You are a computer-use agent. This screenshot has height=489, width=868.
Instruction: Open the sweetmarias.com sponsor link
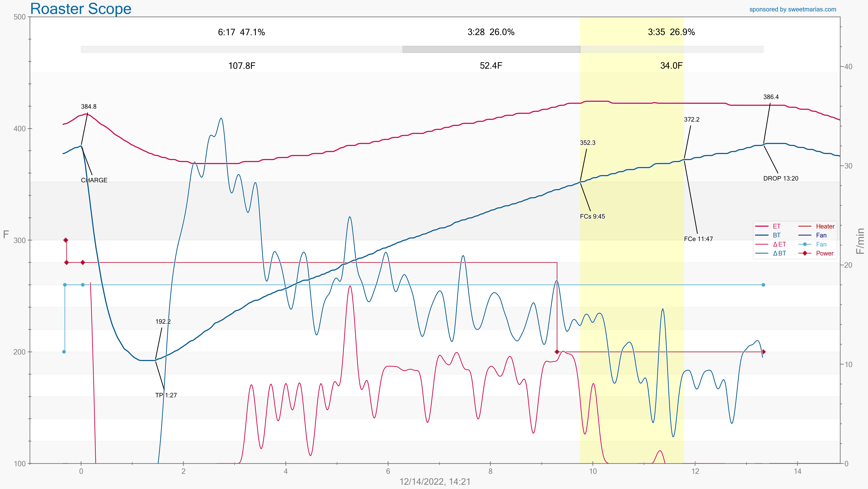pos(792,9)
